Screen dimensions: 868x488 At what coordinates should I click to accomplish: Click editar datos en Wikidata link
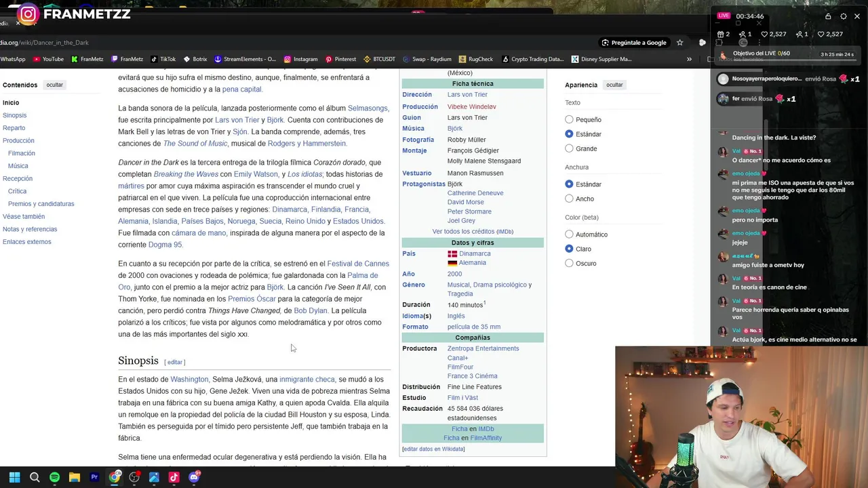[433, 449]
